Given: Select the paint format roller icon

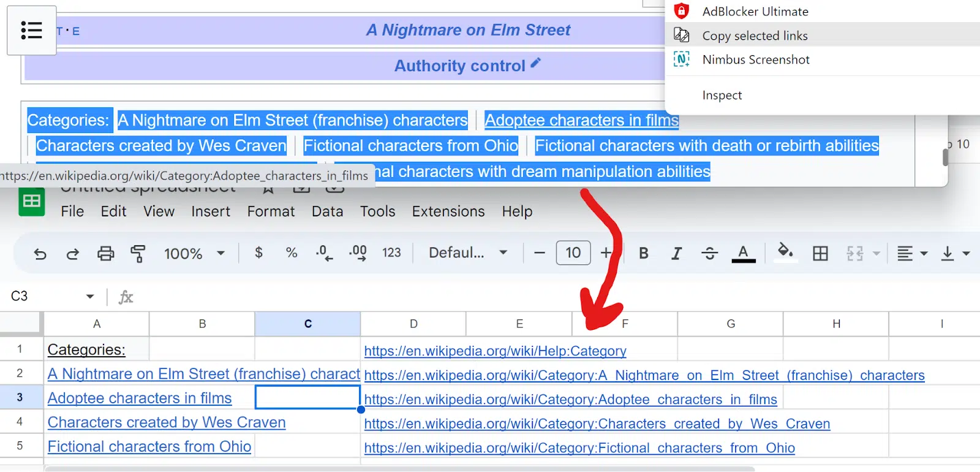Looking at the screenshot, I should (138, 253).
